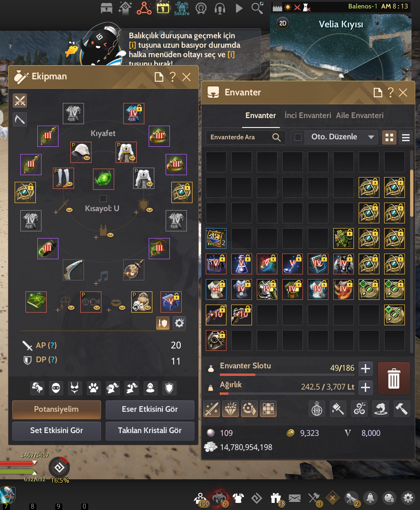Switch to Aile Envanteri tab
The image size is (420, 510).
tap(360, 116)
